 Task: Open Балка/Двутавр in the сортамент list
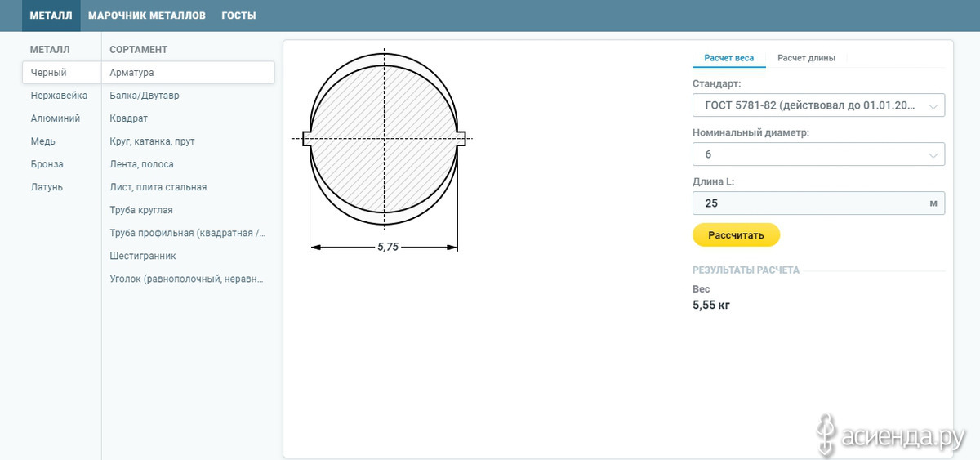145,96
